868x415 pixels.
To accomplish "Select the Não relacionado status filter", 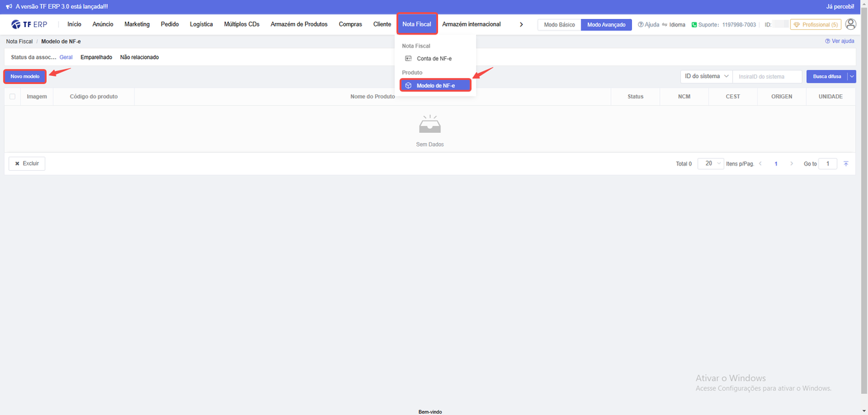I will click(140, 58).
